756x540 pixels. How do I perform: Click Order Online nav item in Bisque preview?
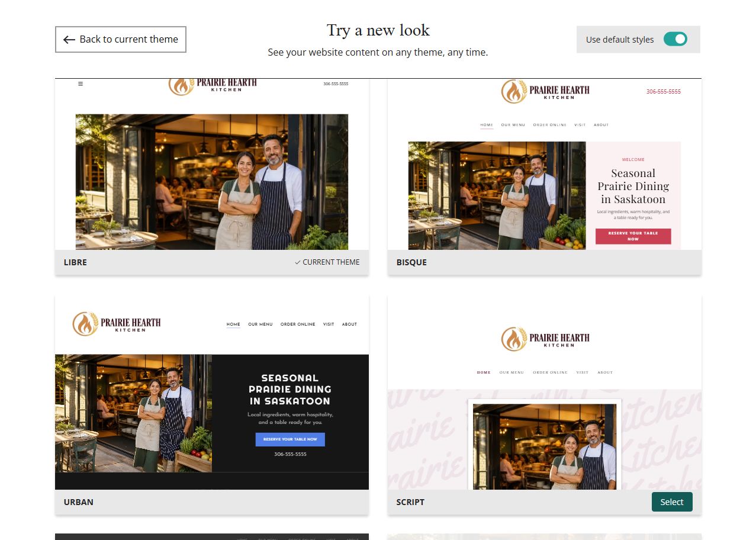tap(550, 125)
